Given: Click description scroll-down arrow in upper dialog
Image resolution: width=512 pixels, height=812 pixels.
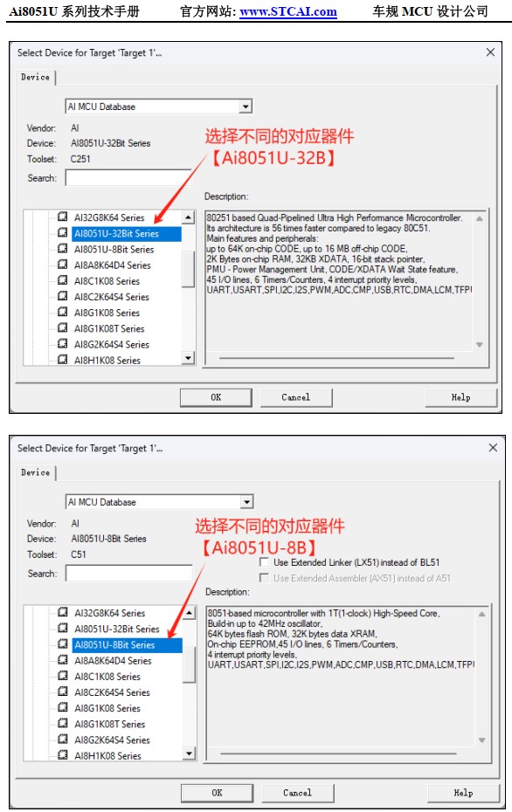Looking at the screenshot, I should point(480,345).
